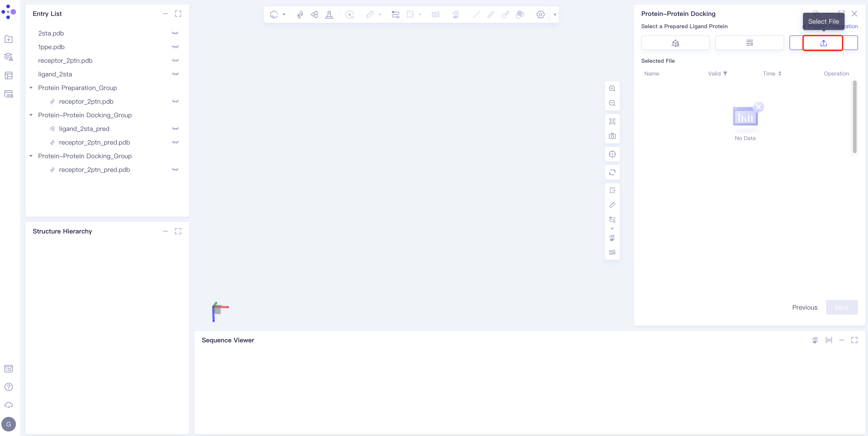The width and height of the screenshot is (868, 436).
Task: Click the Previous button
Action: pos(805,307)
